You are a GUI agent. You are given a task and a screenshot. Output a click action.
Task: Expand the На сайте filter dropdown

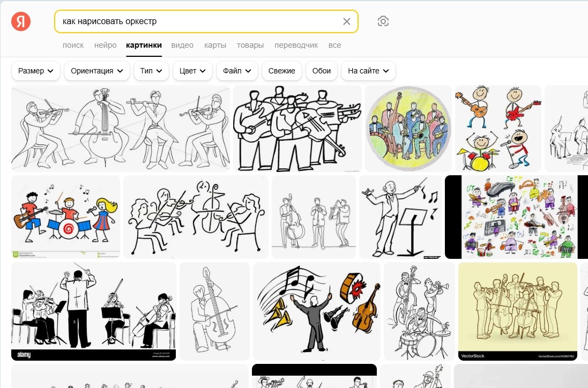click(x=369, y=71)
